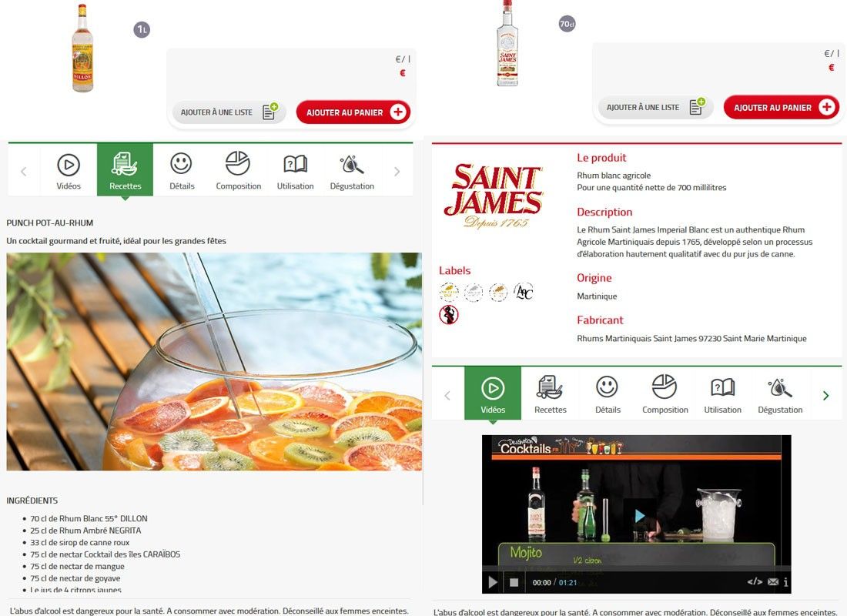Click the second medal label icon
Viewport: 847px width, 616px height.
[x=474, y=293]
